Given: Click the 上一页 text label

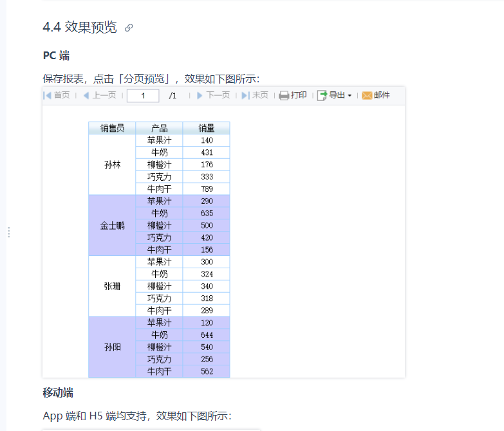Looking at the screenshot, I should (104, 95).
